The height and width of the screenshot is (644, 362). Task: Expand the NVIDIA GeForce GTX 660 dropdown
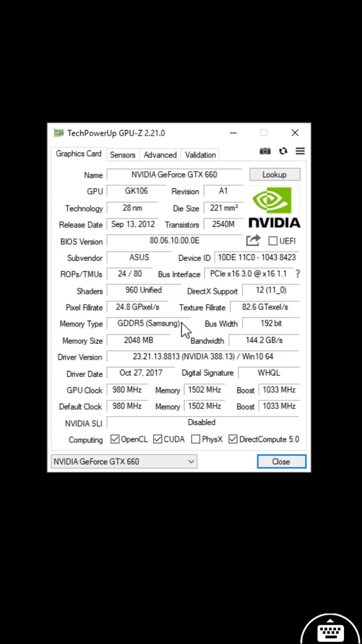point(124,462)
